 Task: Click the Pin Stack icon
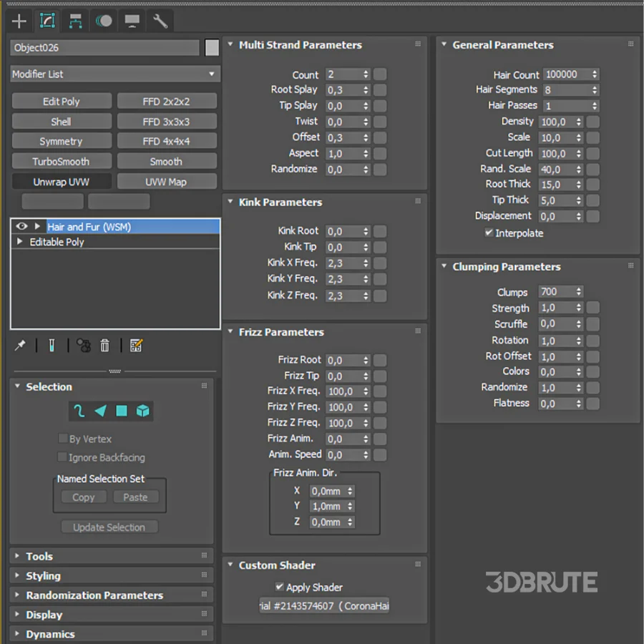coord(20,346)
